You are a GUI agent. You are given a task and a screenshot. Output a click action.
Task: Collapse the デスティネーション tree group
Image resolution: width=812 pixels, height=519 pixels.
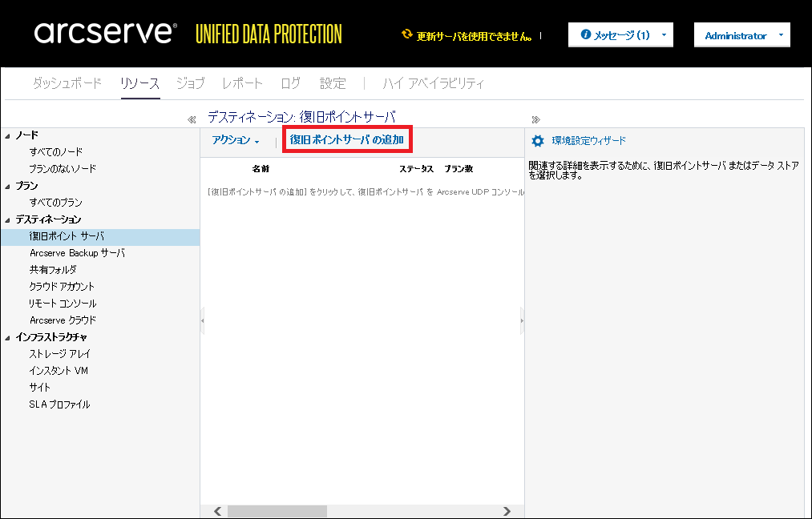pos(8,220)
